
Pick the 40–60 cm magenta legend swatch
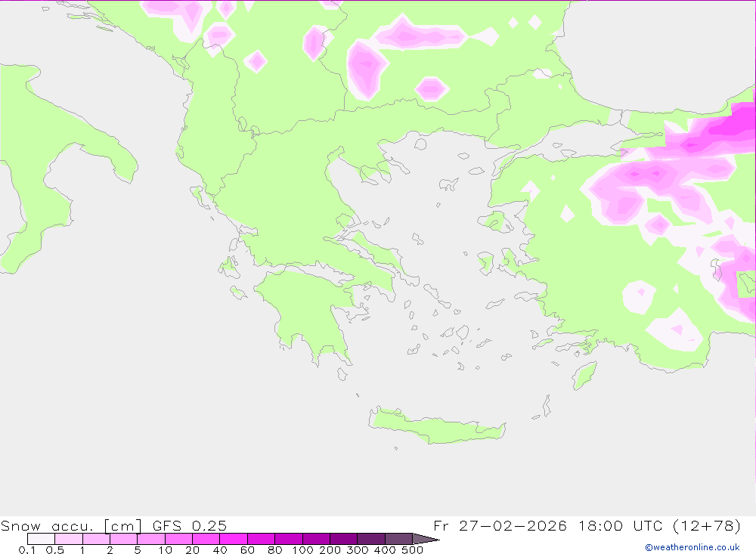(x=234, y=539)
